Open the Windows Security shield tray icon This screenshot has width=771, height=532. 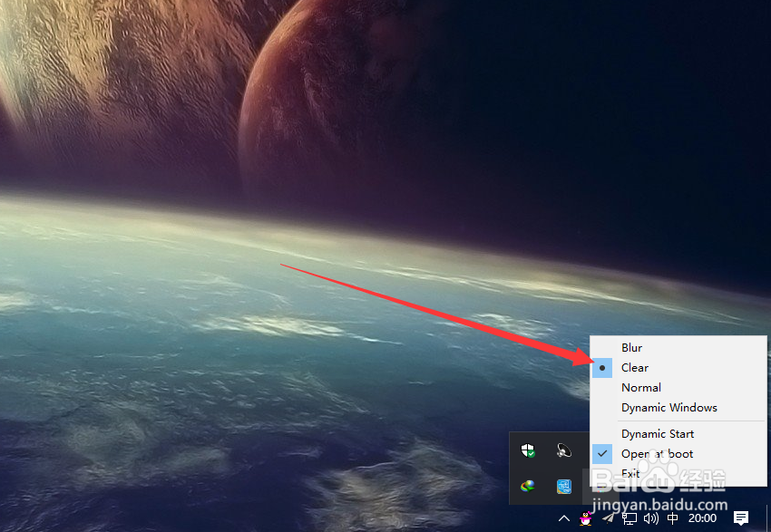click(528, 450)
